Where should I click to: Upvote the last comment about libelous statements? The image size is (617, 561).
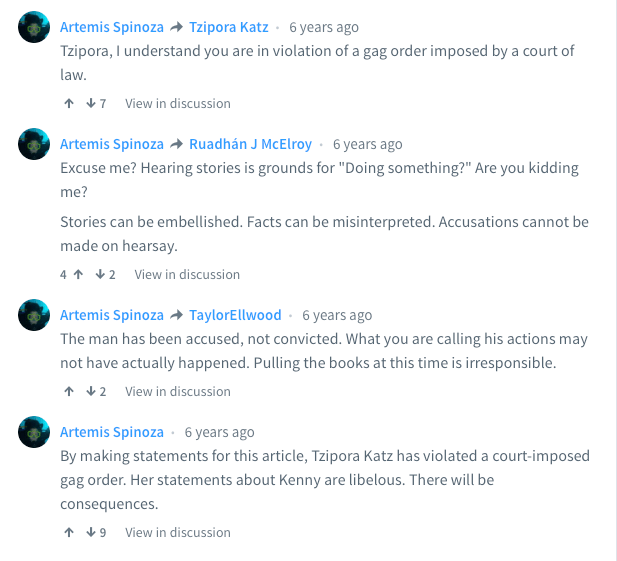(69, 532)
